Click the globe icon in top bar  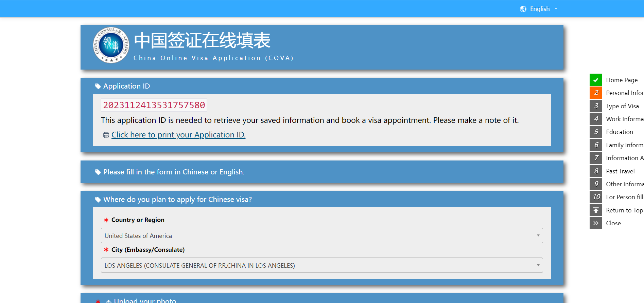(523, 9)
